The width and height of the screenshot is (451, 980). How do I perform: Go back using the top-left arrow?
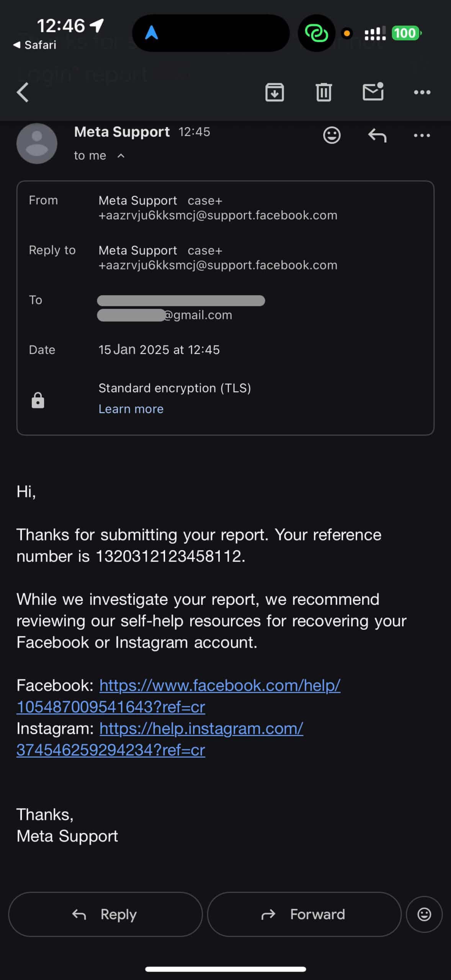[x=23, y=92]
